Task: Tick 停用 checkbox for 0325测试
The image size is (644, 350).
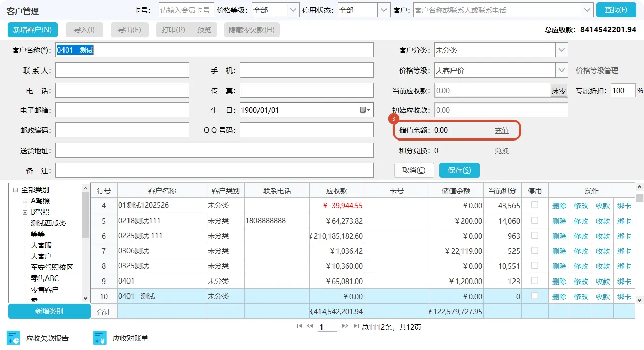Action: [535, 265]
